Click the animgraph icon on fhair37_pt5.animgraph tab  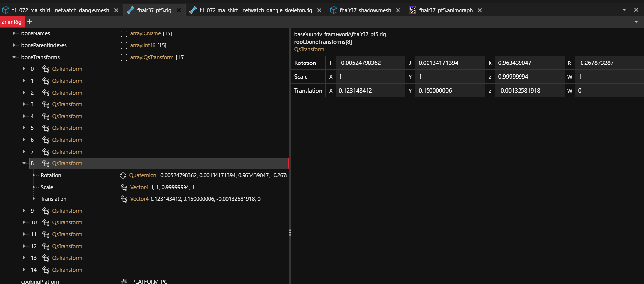coord(412,10)
